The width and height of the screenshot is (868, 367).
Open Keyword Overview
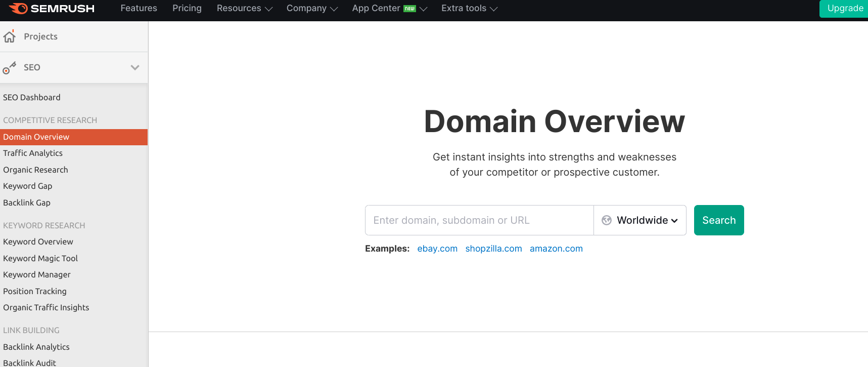pos(38,241)
